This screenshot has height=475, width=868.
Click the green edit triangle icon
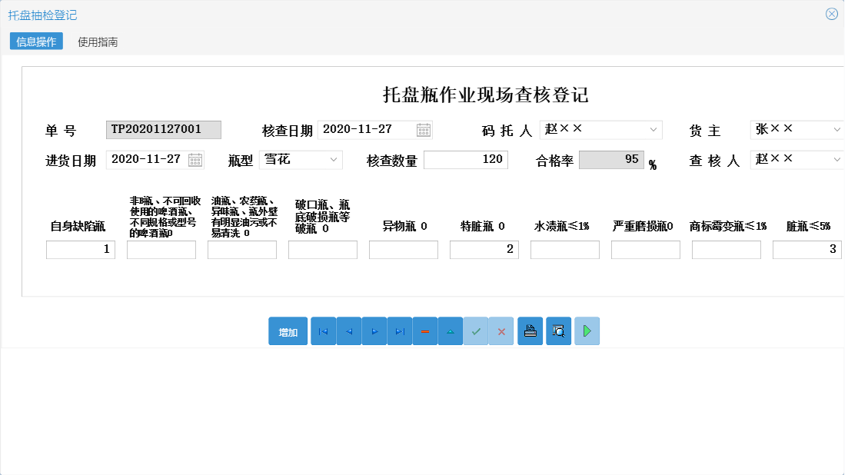pyautogui.click(x=450, y=331)
